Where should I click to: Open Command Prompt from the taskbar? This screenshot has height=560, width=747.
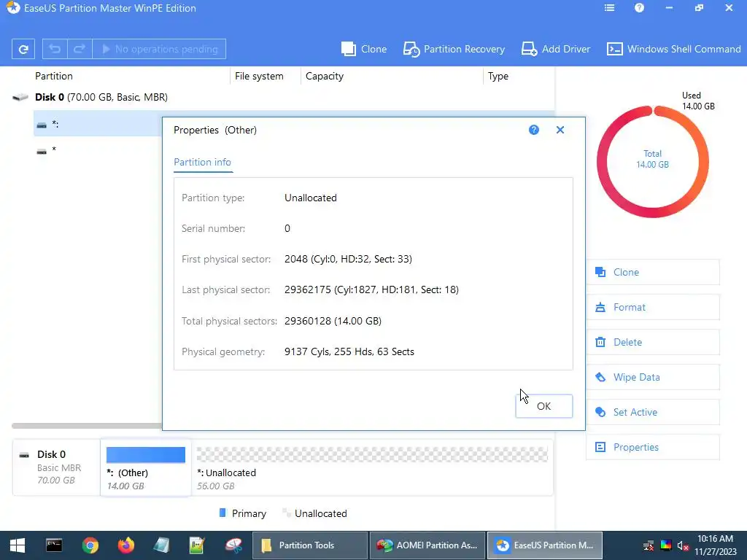[54, 545]
